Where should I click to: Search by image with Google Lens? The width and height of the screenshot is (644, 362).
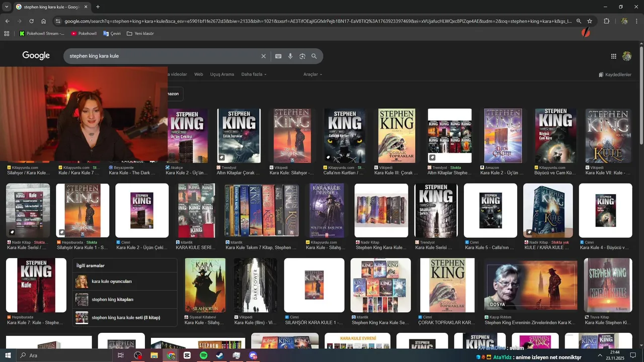(302, 56)
